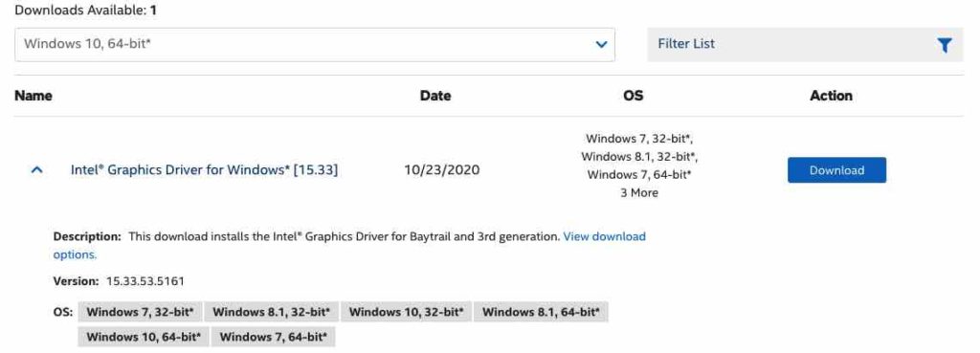This screenshot has height=353, width=980.
Task: Click the dropdown arrow in OS selector
Action: tap(601, 44)
